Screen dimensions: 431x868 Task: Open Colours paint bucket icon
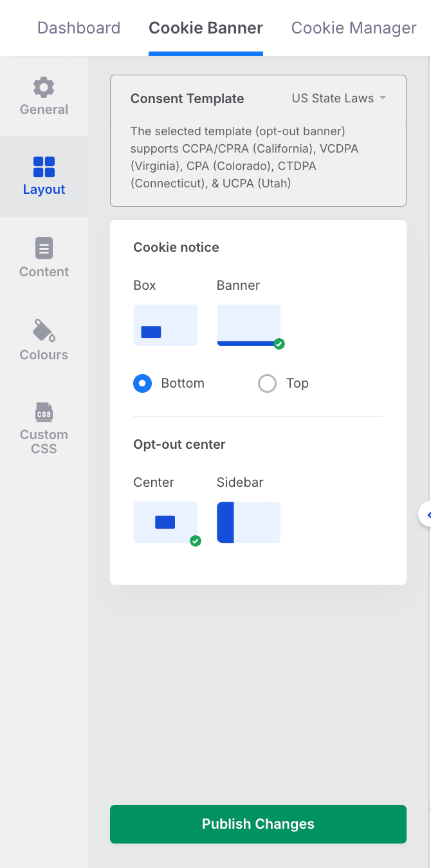[x=44, y=330]
